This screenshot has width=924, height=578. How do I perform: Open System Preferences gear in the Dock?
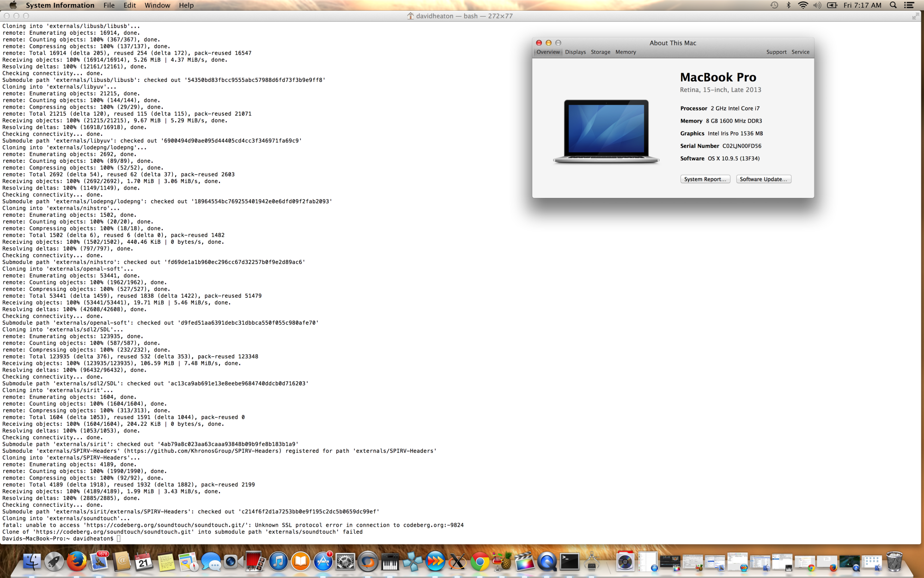coord(345,562)
